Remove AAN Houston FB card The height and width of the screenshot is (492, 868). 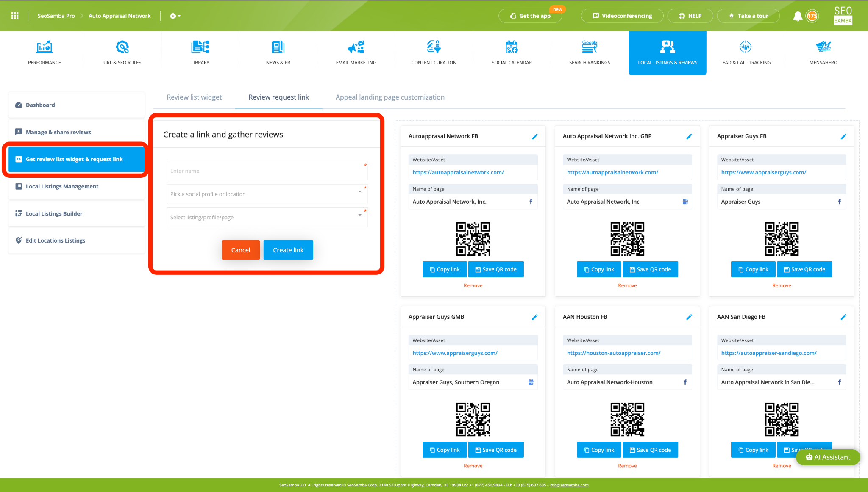[627, 466]
